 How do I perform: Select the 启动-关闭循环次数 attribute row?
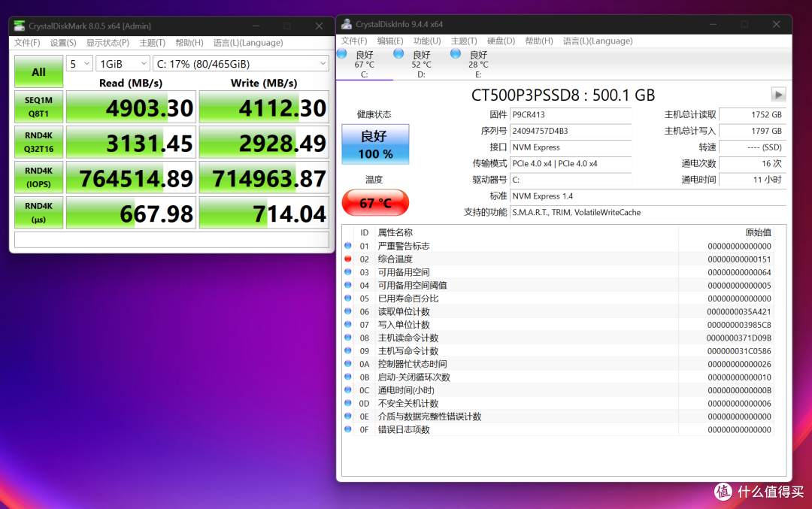coord(558,377)
